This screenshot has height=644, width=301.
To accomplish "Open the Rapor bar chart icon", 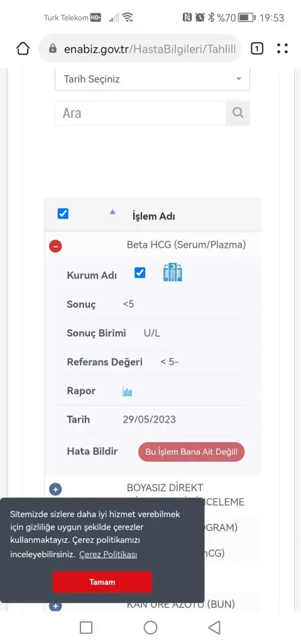I will [128, 391].
